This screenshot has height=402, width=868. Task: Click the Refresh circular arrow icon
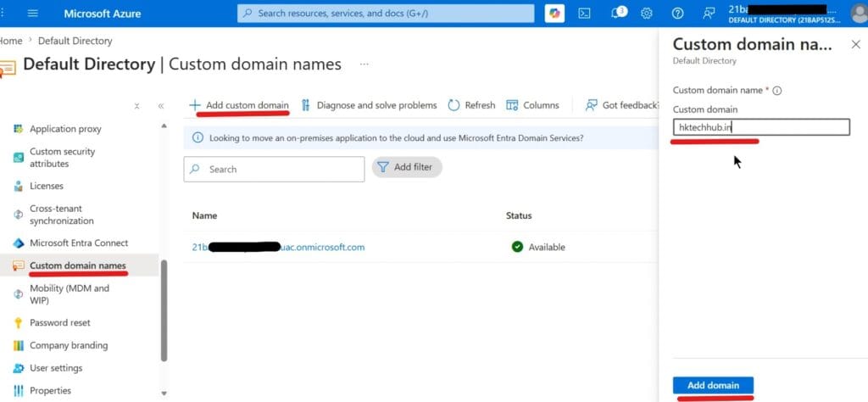pos(454,105)
